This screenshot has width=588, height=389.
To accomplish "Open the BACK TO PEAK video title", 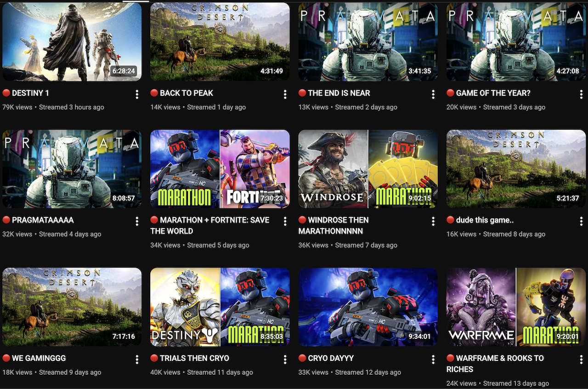I will 182,93.
